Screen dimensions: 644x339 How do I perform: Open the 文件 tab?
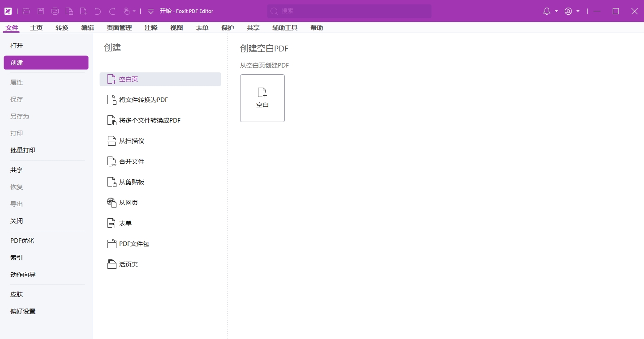12,28
